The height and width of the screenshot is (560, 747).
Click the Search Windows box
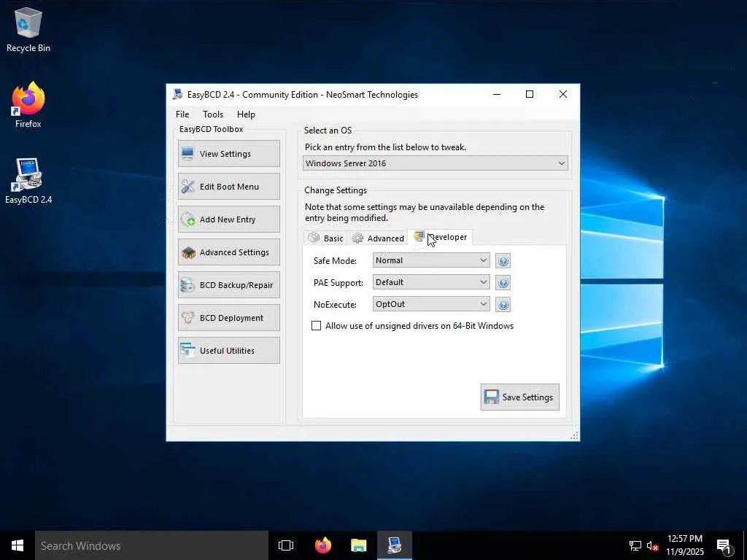point(152,545)
